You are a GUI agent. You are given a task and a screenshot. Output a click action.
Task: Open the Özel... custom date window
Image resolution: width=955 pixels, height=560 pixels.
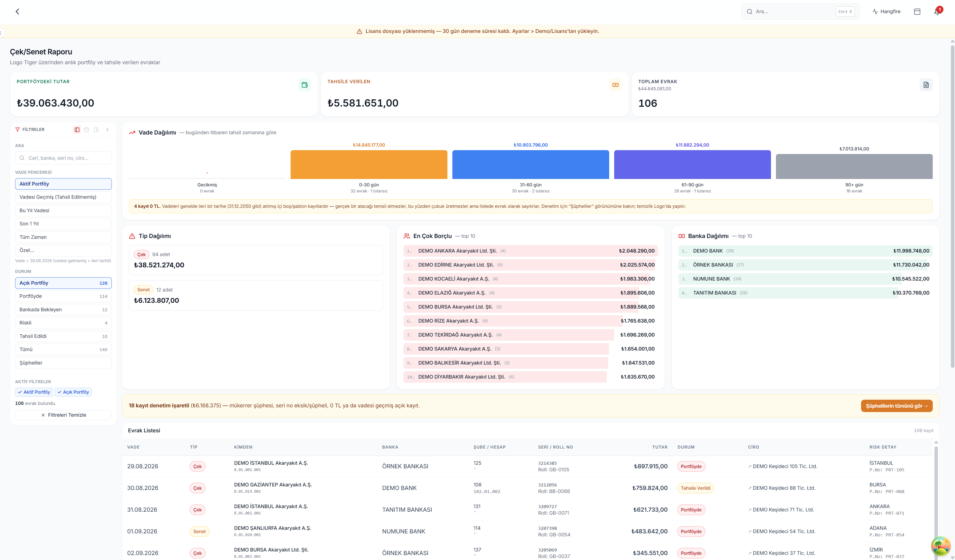pyautogui.click(x=63, y=250)
